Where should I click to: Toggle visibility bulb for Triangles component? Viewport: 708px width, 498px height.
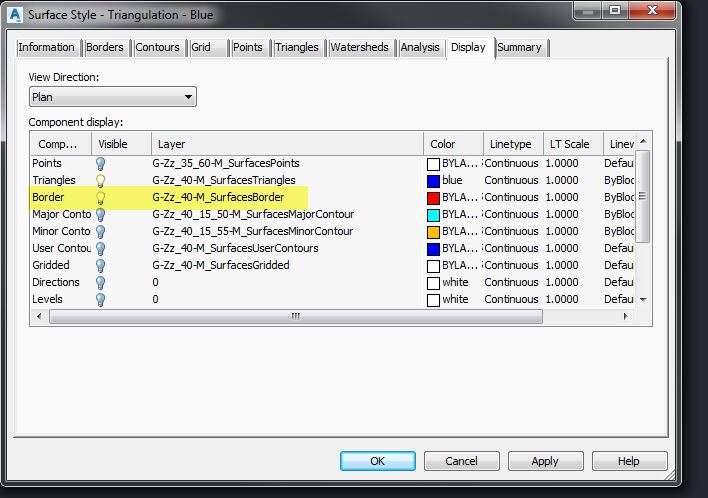(x=100, y=181)
